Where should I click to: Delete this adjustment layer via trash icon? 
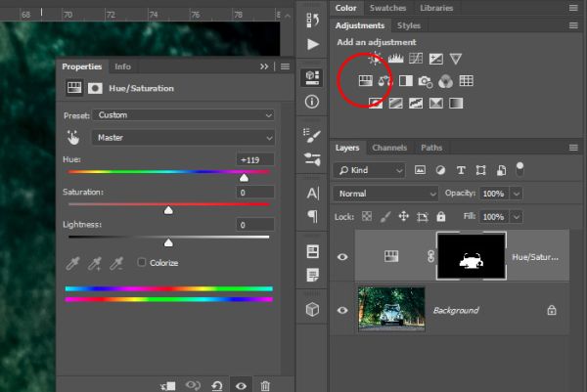click(265, 386)
